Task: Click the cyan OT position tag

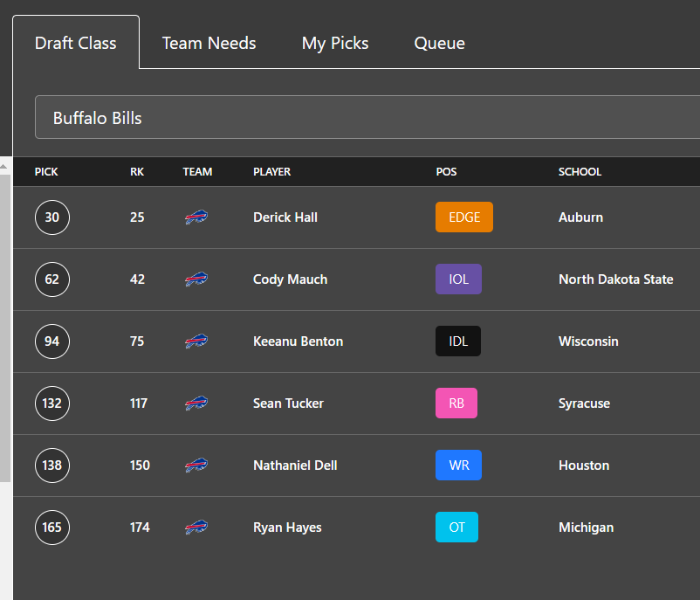Action: click(x=456, y=528)
